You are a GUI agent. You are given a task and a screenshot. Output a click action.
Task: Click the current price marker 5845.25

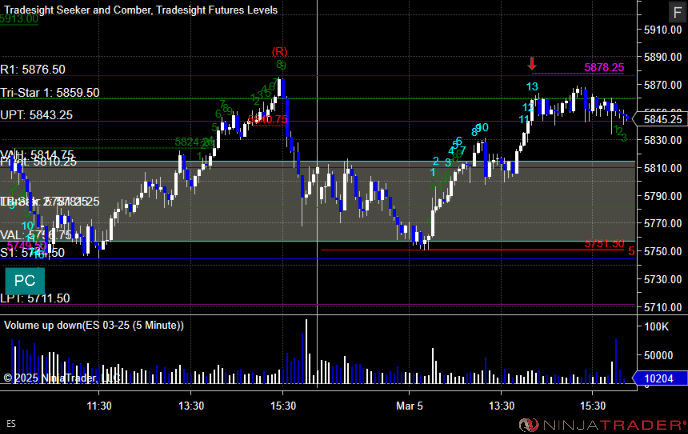click(x=663, y=119)
